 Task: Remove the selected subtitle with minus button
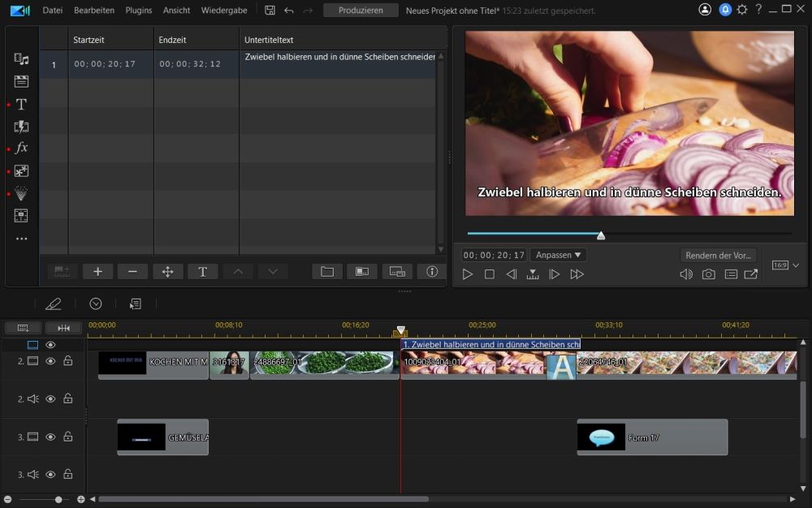click(x=132, y=272)
